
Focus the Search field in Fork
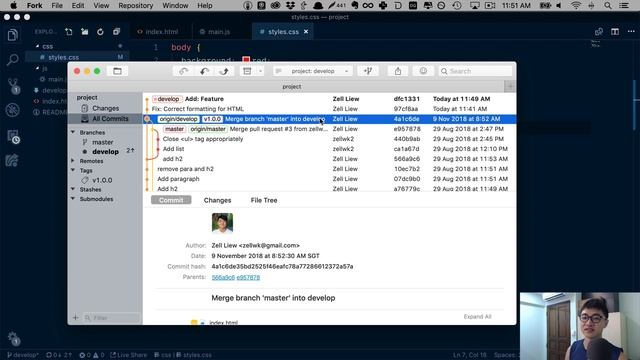click(x=476, y=71)
